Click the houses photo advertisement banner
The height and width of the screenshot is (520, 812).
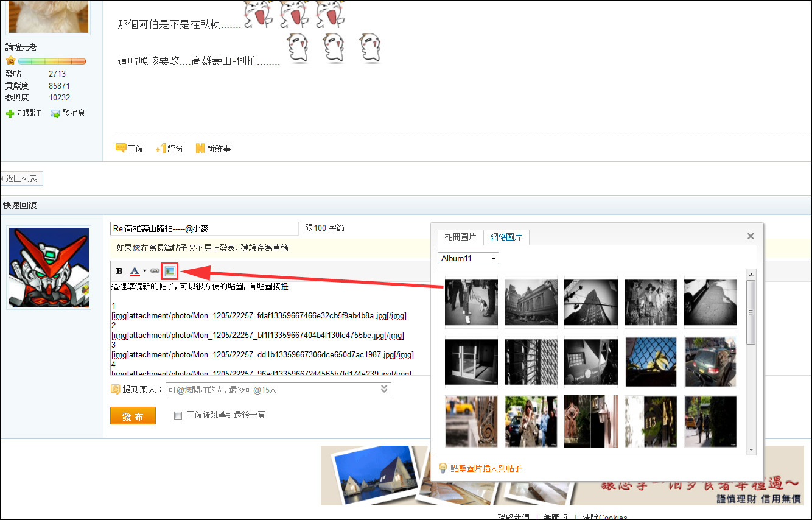[x=562, y=476]
